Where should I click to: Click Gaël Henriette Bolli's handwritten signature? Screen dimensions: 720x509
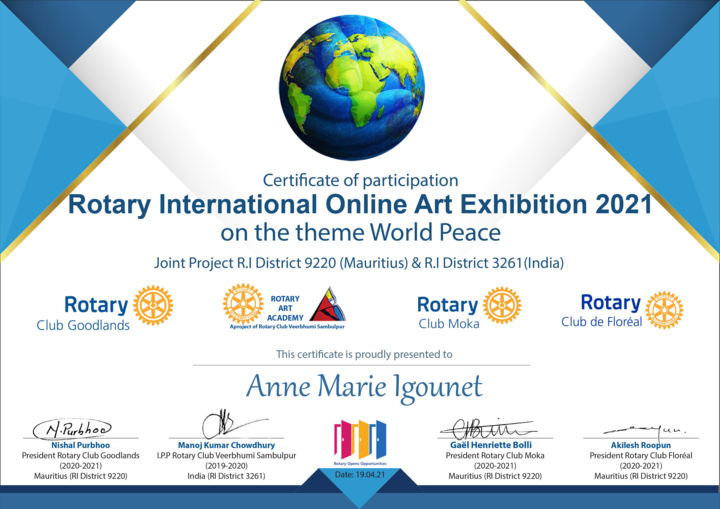pyautogui.click(x=488, y=429)
